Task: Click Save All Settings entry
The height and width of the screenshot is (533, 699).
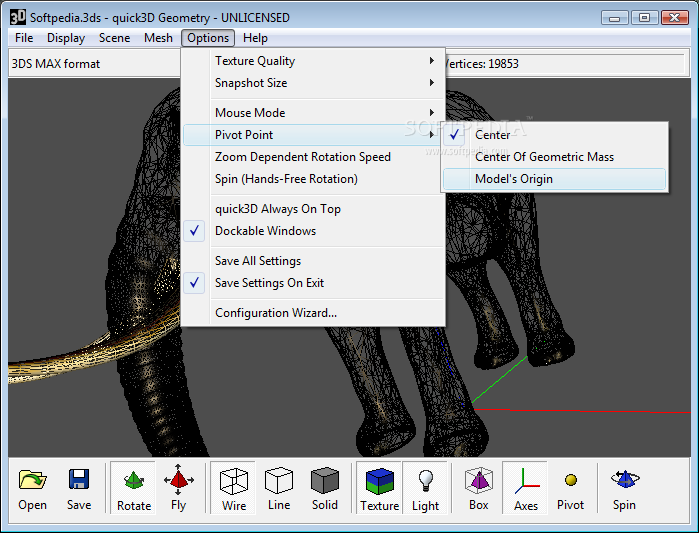Action: 313,261
